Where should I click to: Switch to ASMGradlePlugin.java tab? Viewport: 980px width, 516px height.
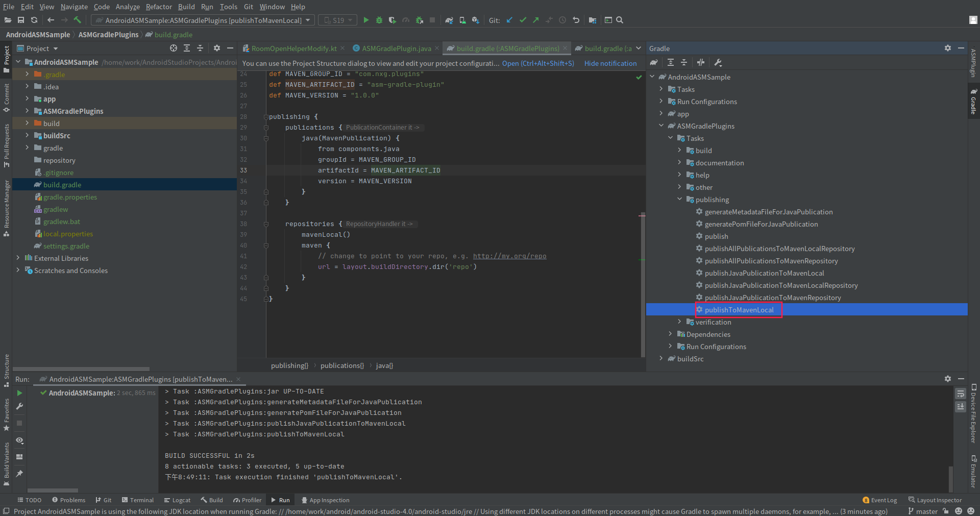point(396,48)
